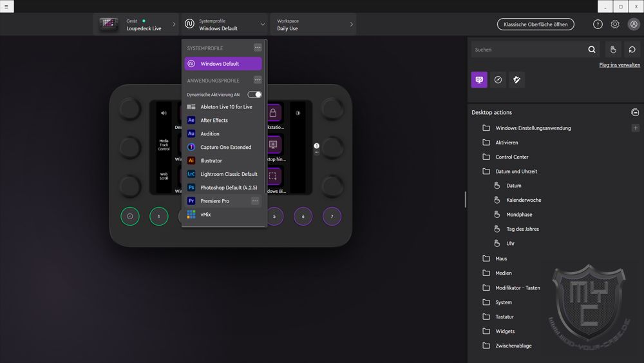The image size is (644, 363).
Task: Expand the Control Center folder
Action: [505, 157]
